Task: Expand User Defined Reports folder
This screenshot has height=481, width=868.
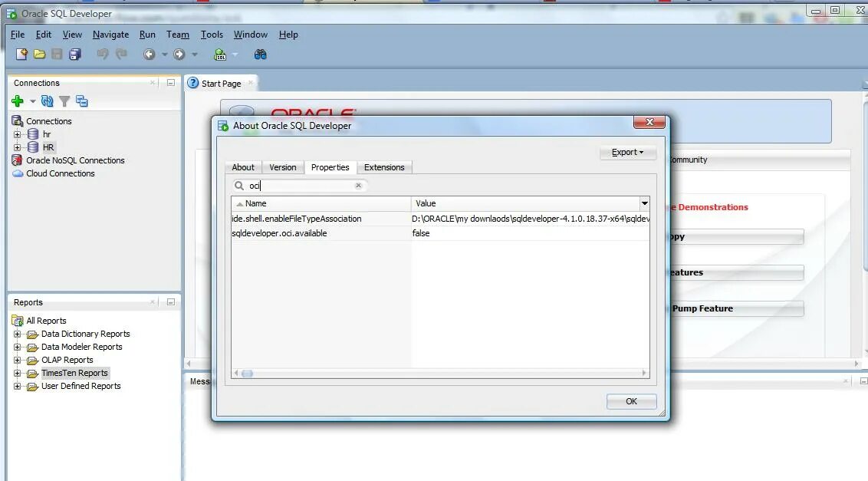Action: pos(17,386)
